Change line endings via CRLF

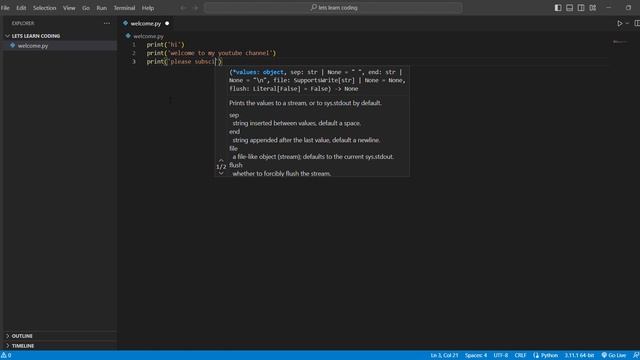tap(520, 356)
